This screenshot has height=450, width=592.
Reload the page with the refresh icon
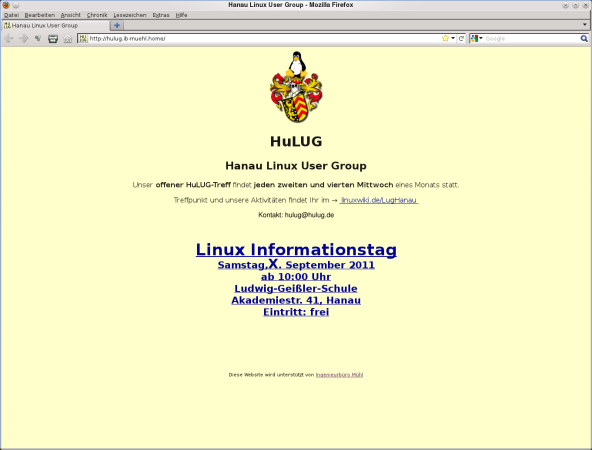[x=461, y=39]
